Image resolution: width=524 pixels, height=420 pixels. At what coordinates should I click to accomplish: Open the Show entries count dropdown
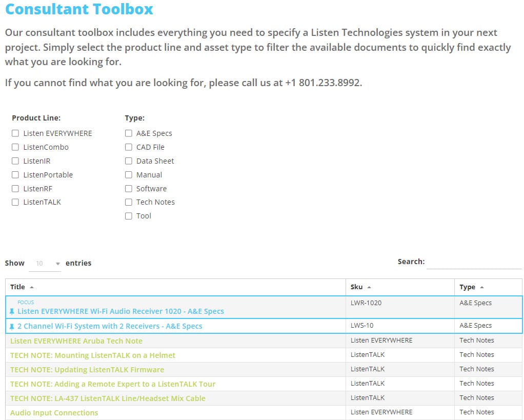pyautogui.click(x=45, y=264)
